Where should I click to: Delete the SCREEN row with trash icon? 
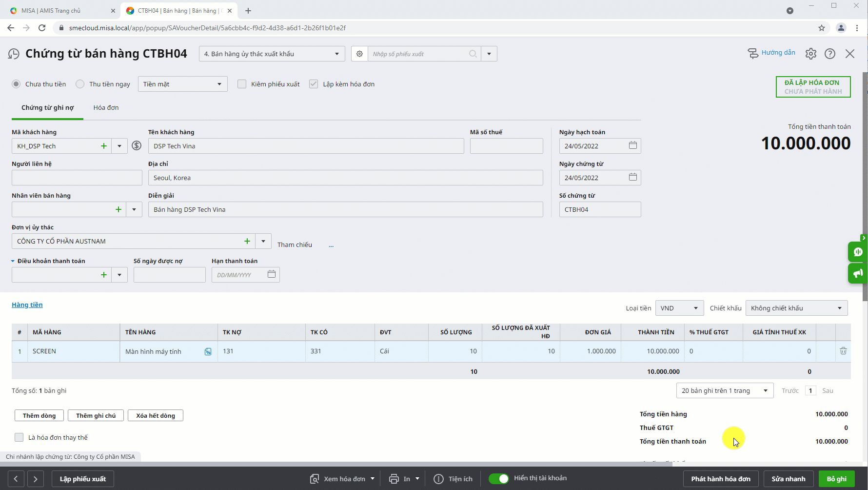(x=843, y=351)
